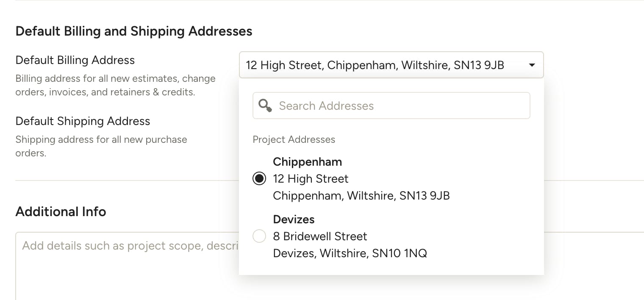
Task: Click Chippenham, Wiltshire, SN13 9JB option text
Action: pos(361,196)
